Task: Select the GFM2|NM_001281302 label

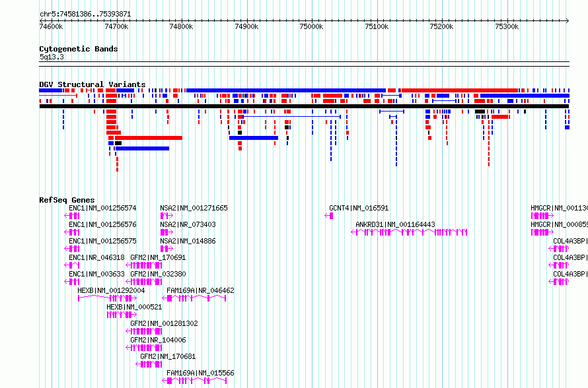Action: [x=164, y=323]
